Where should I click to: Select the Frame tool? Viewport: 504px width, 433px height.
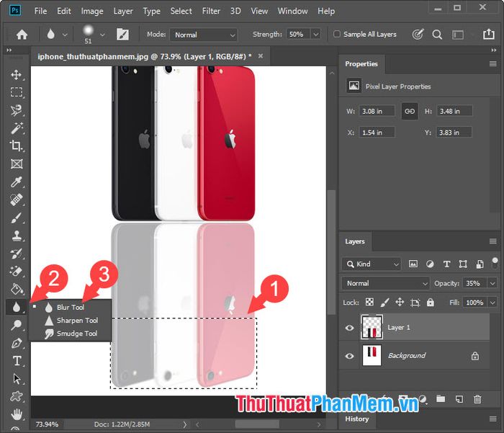[17, 164]
